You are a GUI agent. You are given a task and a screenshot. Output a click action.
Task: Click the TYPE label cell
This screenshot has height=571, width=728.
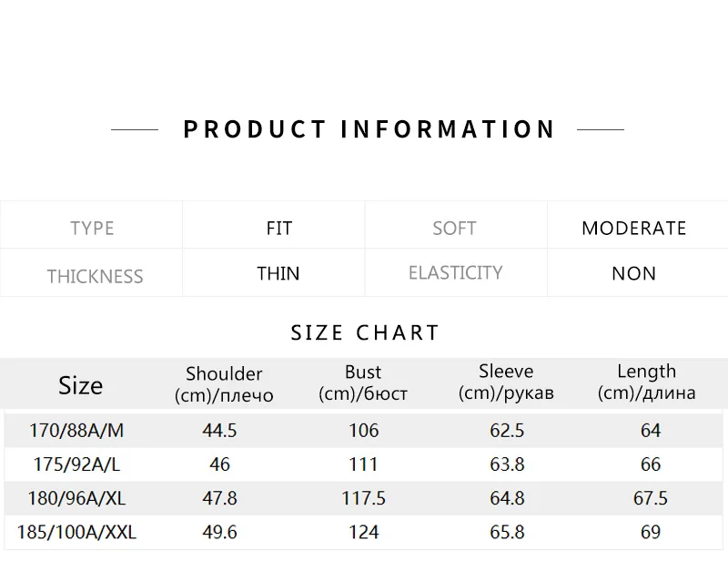92,225
